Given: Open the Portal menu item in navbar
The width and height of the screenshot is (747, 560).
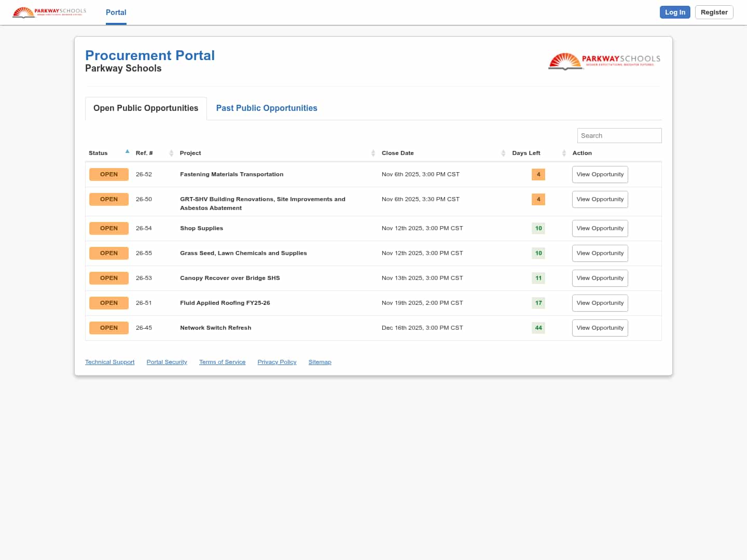Looking at the screenshot, I should pos(116,12).
